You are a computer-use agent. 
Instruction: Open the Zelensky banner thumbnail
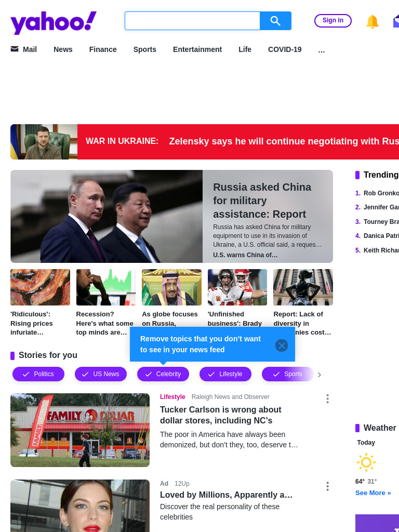coord(44,141)
